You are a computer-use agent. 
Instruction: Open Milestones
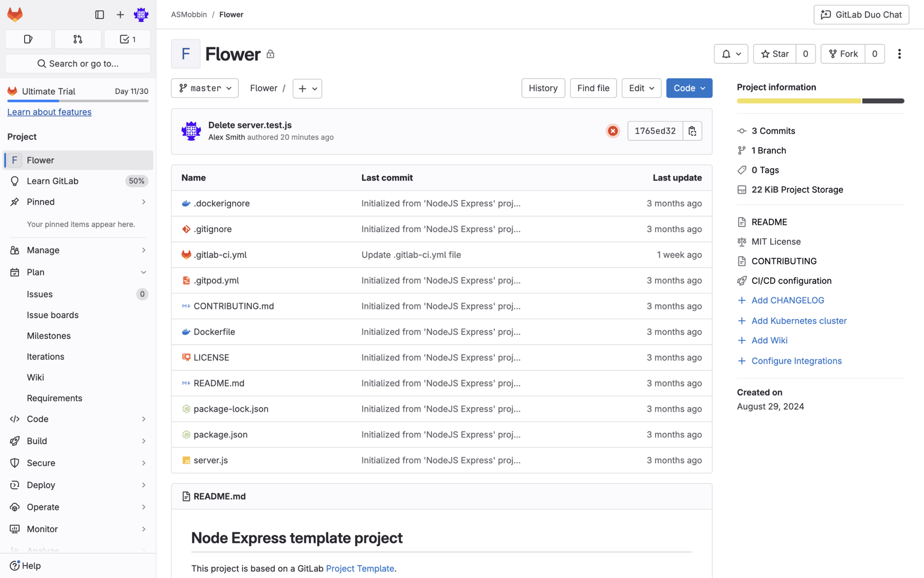(x=78, y=336)
